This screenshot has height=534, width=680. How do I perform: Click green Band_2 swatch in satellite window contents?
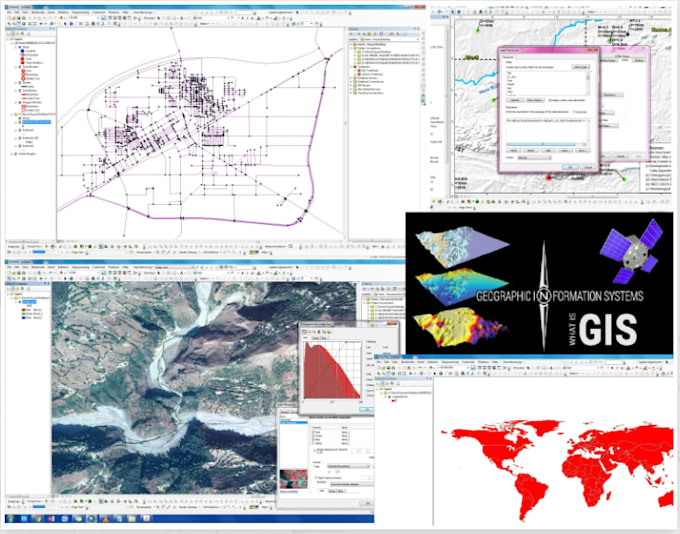pyautogui.click(x=23, y=314)
